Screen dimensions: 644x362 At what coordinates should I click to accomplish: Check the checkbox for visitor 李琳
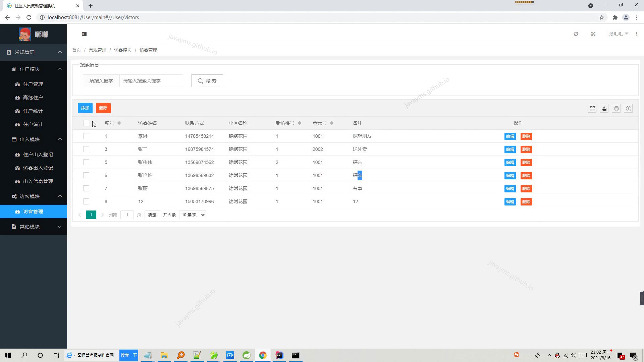tap(86, 136)
